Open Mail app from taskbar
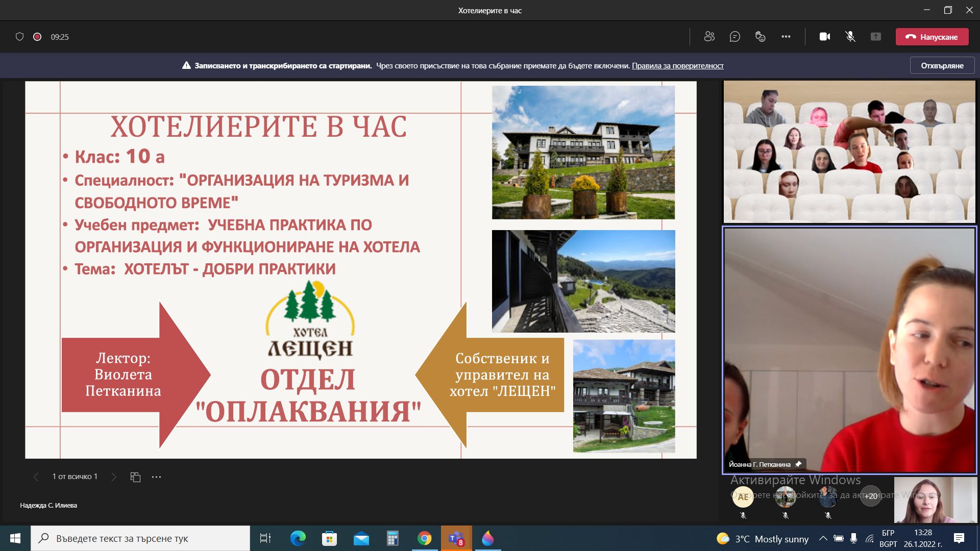Viewport: 980px width, 551px height. [361, 538]
